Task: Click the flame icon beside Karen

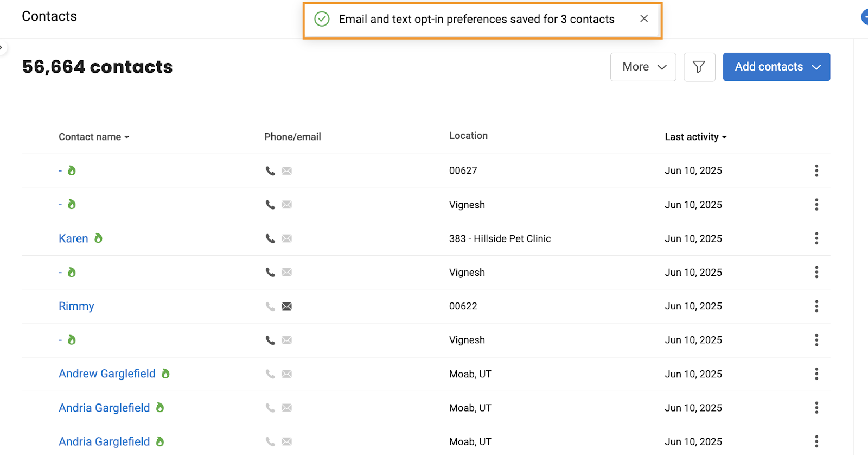Action: tap(98, 238)
